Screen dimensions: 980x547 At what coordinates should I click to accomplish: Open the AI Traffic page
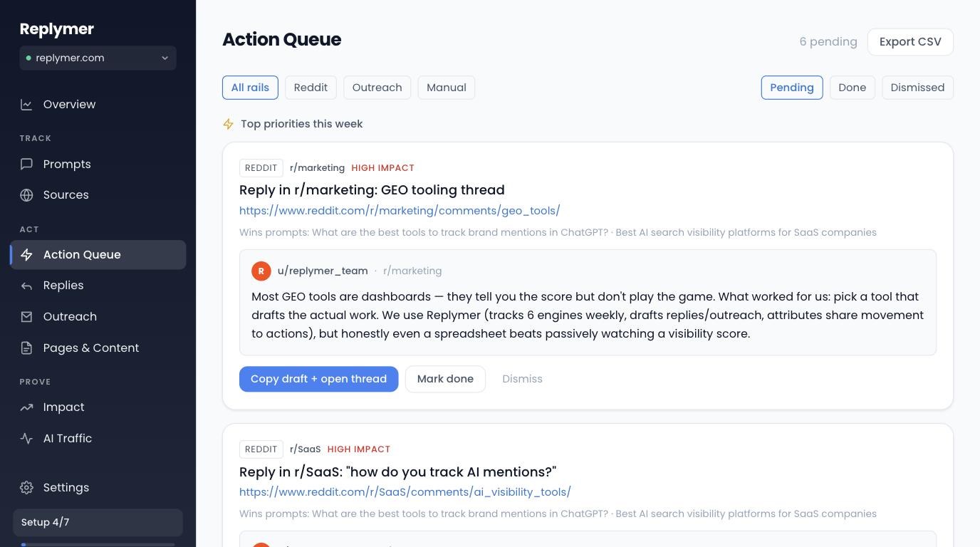click(98, 439)
